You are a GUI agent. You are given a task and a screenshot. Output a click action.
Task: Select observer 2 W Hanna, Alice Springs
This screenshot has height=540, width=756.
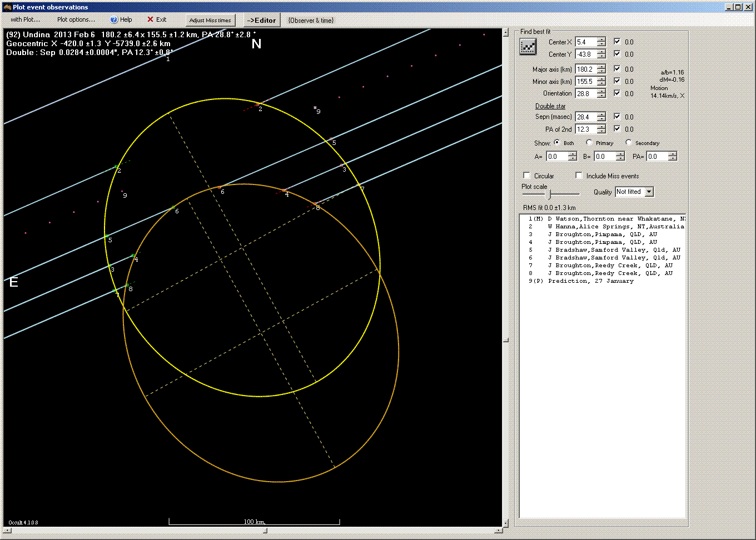(x=603, y=227)
